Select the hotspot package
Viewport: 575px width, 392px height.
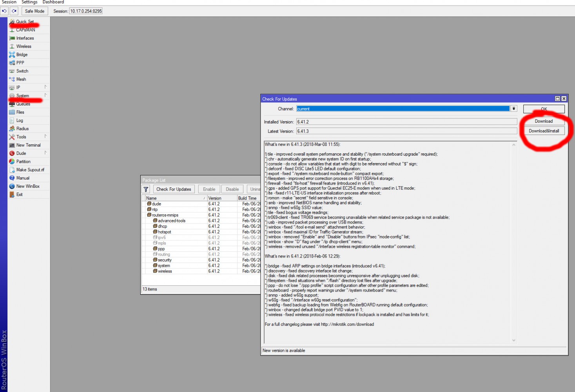201,232
